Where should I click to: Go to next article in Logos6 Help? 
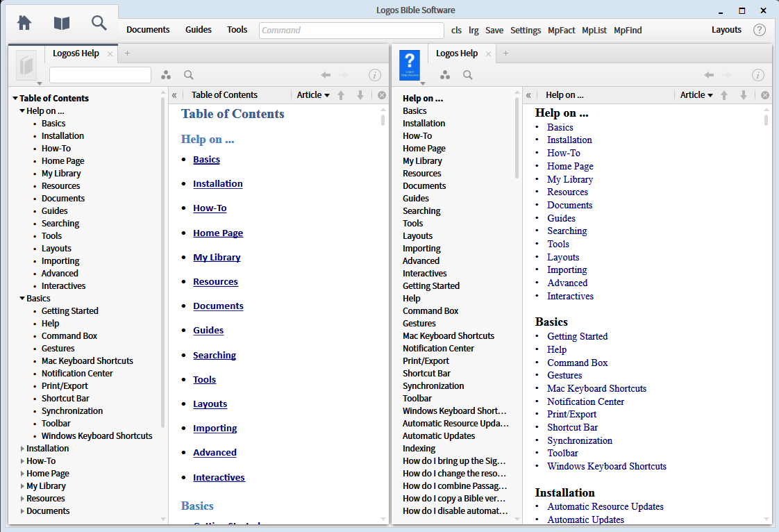click(x=360, y=95)
